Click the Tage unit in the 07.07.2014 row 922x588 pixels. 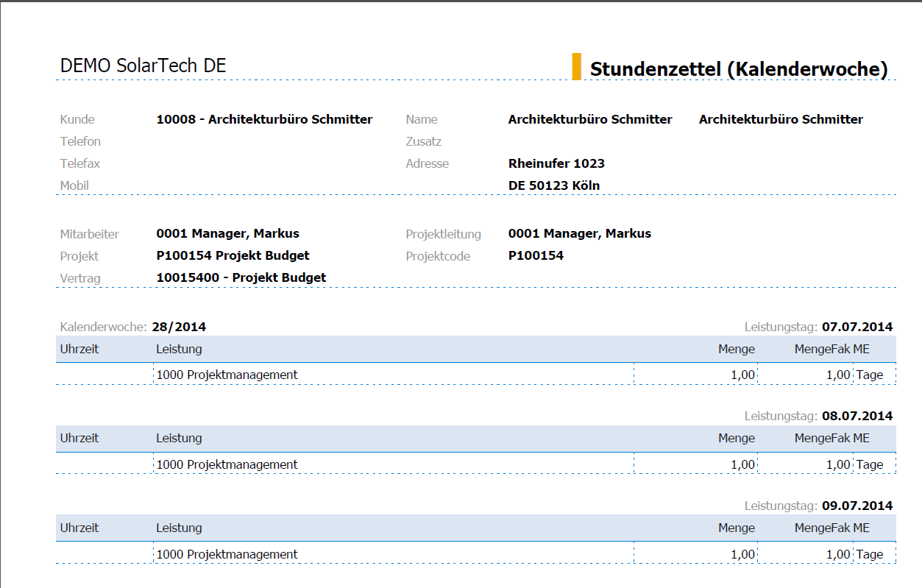869,375
